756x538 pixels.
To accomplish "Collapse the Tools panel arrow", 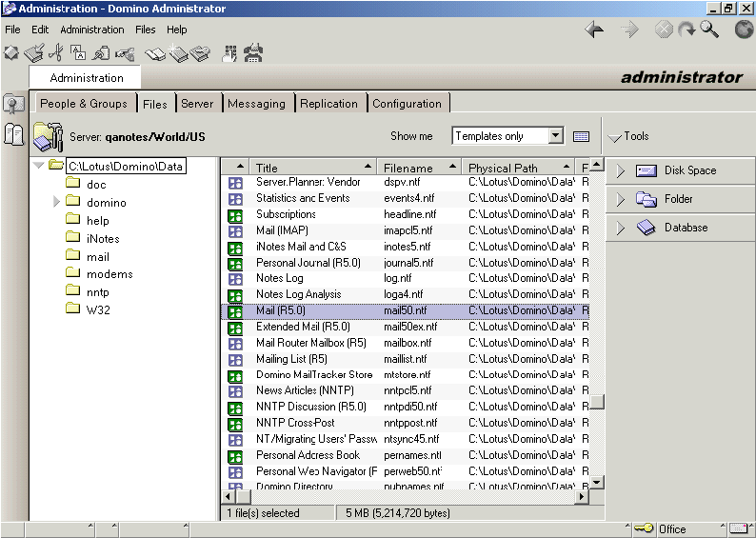I will tap(614, 137).
